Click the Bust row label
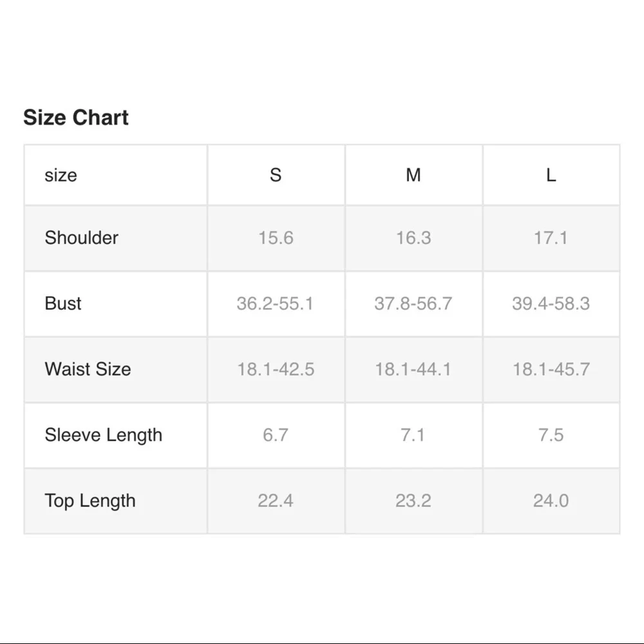 tap(63, 303)
